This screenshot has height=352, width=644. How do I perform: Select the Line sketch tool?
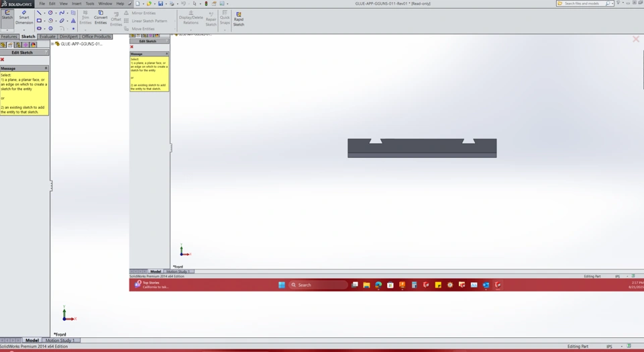pyautogui.click(x=39, y=13)
